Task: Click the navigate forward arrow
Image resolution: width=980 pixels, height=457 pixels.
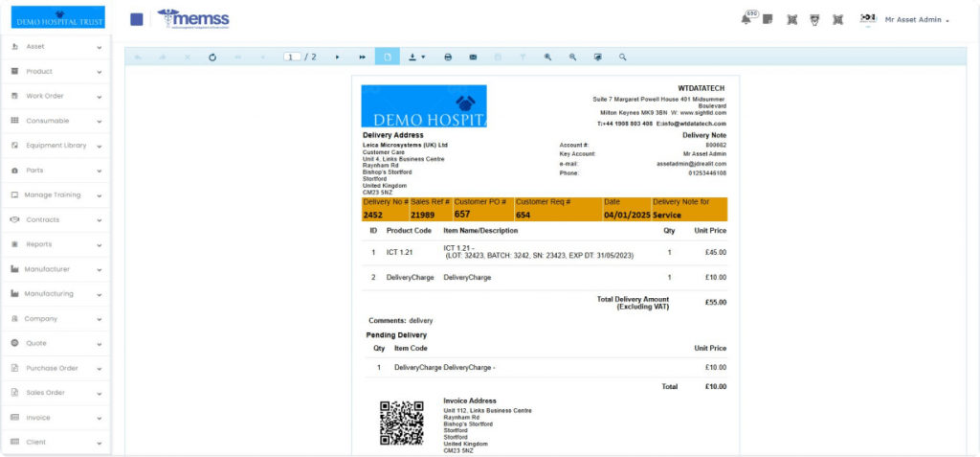Action: 163,57
